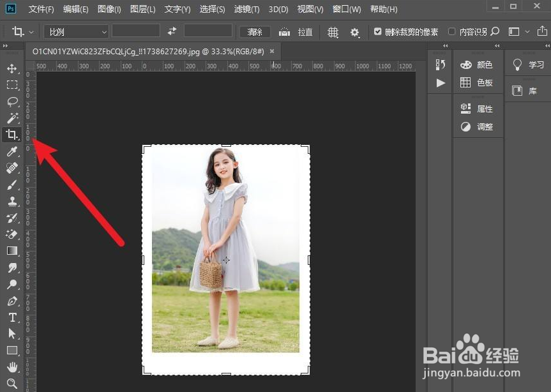The width and height of the screenshot is (551, 392).
Task: Open the Learn panel
Action: click(x=528, y=64)
